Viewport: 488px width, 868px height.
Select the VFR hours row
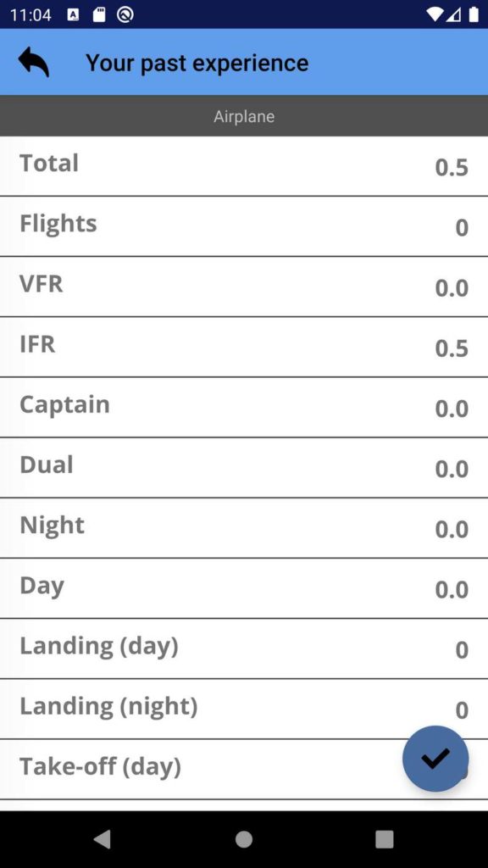point(244,287)
